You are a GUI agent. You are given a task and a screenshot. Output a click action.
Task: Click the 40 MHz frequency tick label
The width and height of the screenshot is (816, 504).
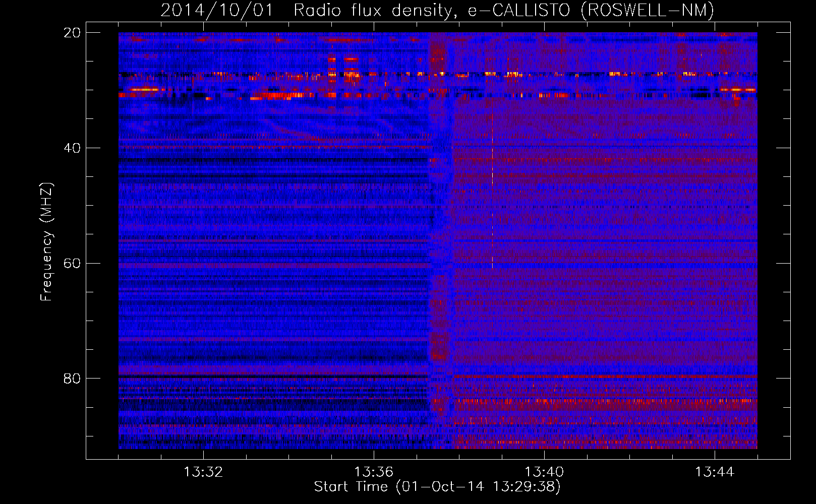[x=72, y=148]
